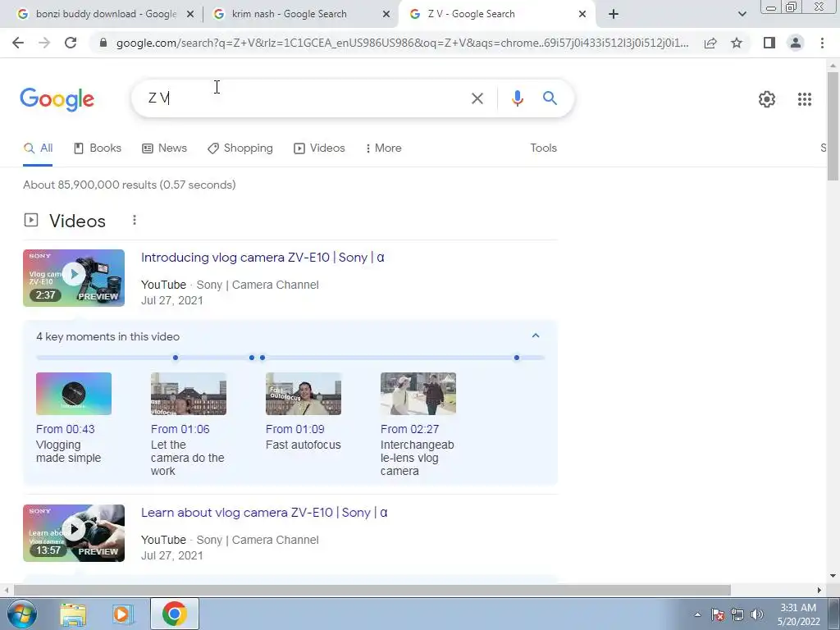Jump to 'From 02:27' key moment
Viewport: 840px width, 630px height.
point(410,429)
